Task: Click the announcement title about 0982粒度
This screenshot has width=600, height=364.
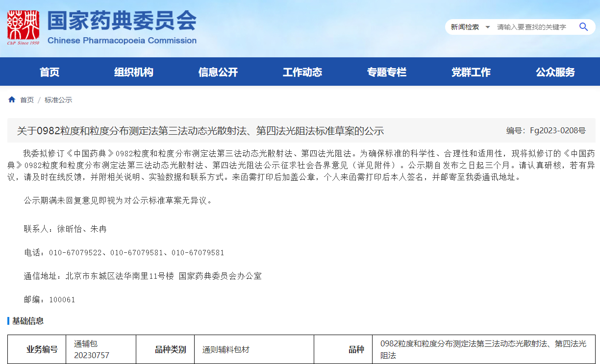Action: (200, 131)
